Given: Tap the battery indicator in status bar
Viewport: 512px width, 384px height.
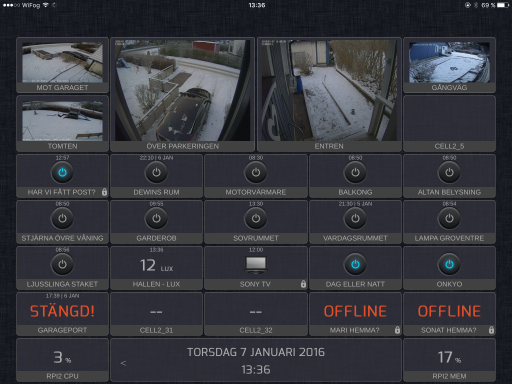Looking at the screenshot, I should (x=503, y=5).
